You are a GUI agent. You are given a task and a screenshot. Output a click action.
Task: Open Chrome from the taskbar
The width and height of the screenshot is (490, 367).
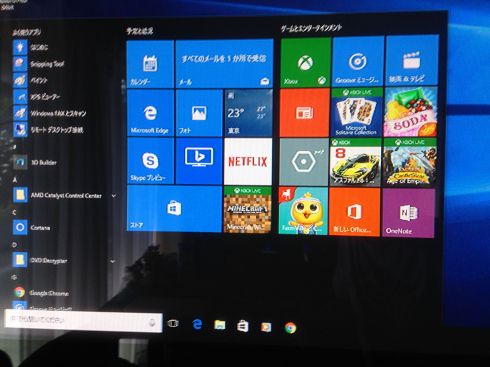[x=290, y=328]
